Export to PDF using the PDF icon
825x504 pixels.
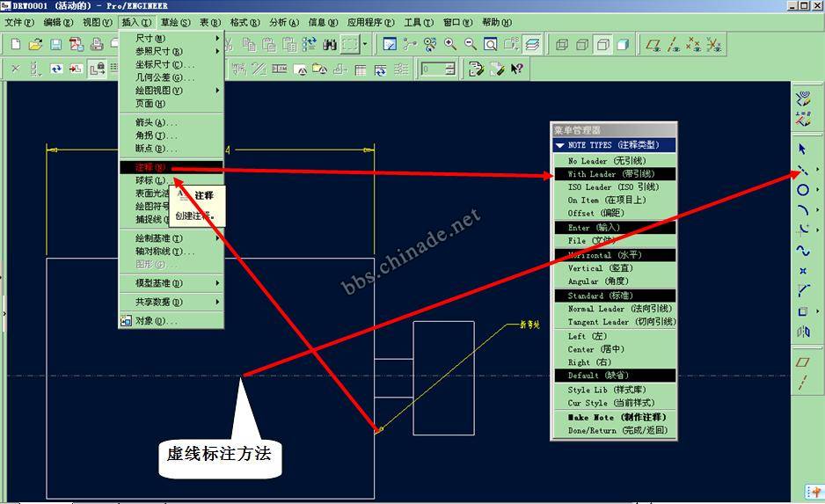tap(77, 44)
